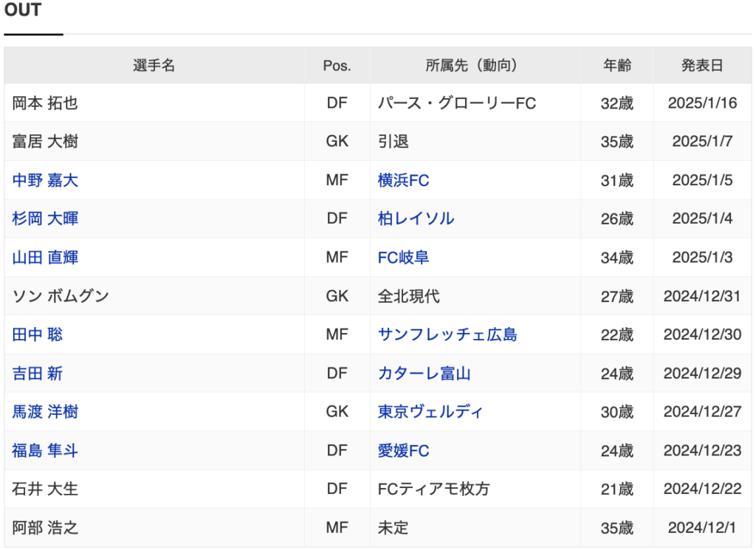Open the サンフレッチェ広島 club link
Image resolution: width=756 pixels, height=550 pixels.
click(447, 334)
